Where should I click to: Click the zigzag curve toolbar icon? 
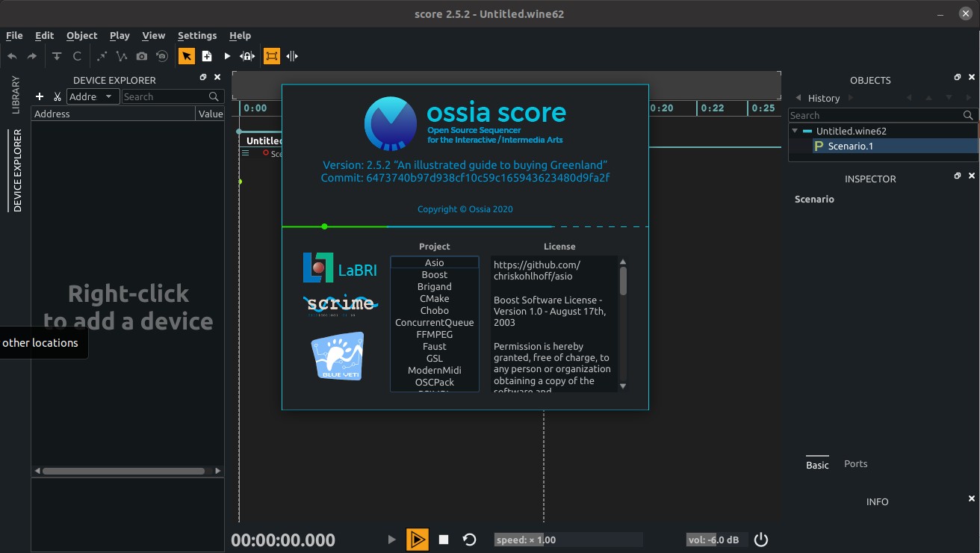pos(122,56)
